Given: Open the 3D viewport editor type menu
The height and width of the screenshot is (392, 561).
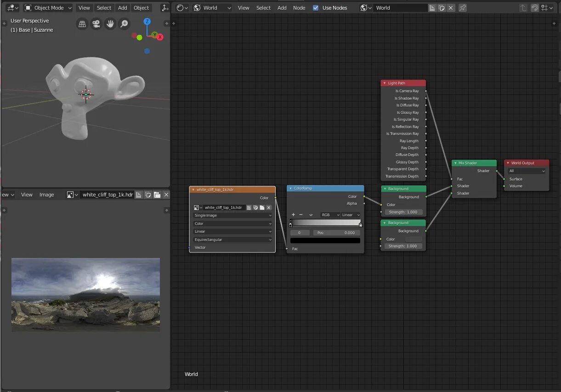Looking at the screenshot, I should tap(12, 8).
